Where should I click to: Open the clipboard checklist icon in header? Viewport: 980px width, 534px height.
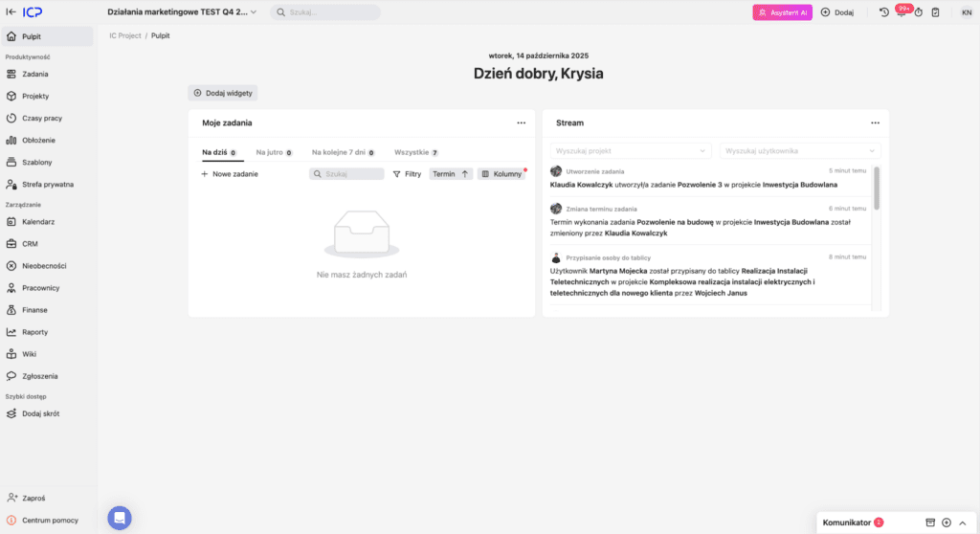(935, 12)
